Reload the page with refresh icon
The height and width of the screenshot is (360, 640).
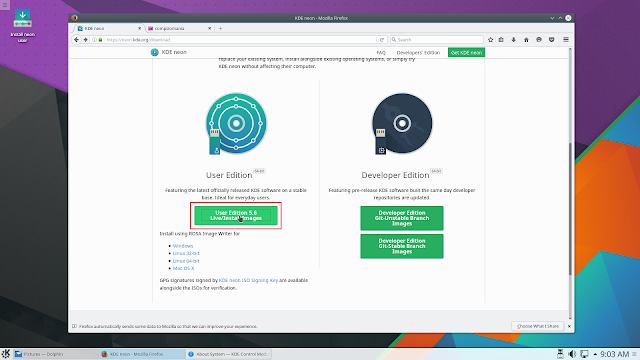[382, 40]
